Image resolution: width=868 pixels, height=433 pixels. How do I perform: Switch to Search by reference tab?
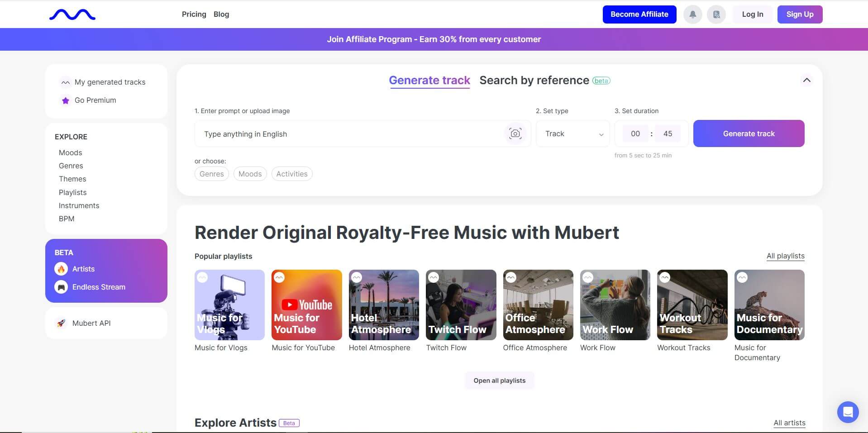click(534, 81)
